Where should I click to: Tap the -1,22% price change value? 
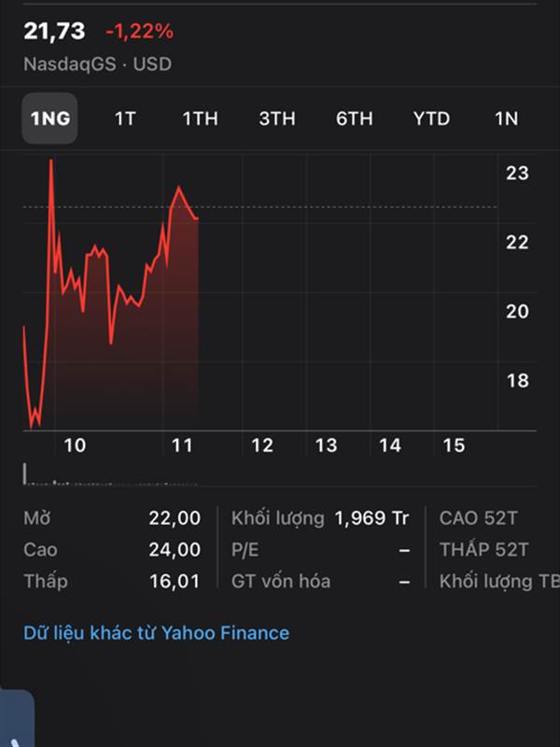click(x=139, y=32)
